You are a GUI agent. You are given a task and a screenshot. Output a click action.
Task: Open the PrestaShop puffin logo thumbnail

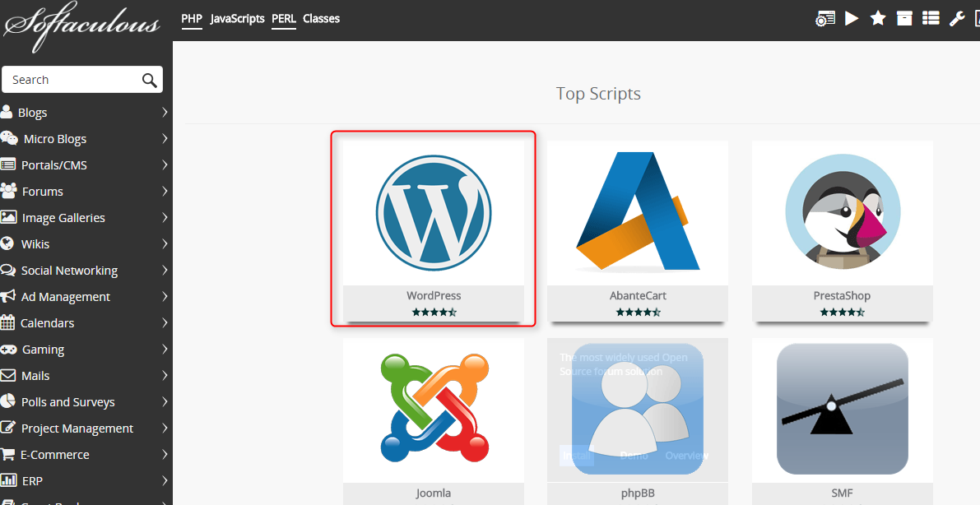pyautogui.click(x=843, y=213)
